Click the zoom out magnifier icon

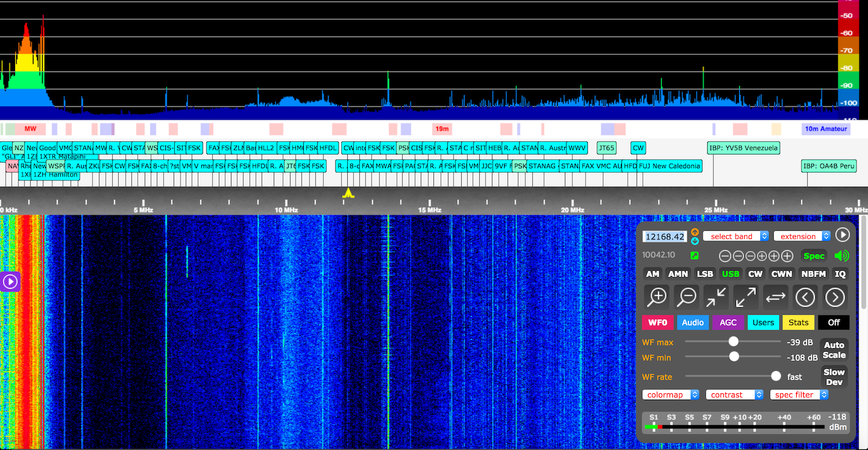point(687,297)
